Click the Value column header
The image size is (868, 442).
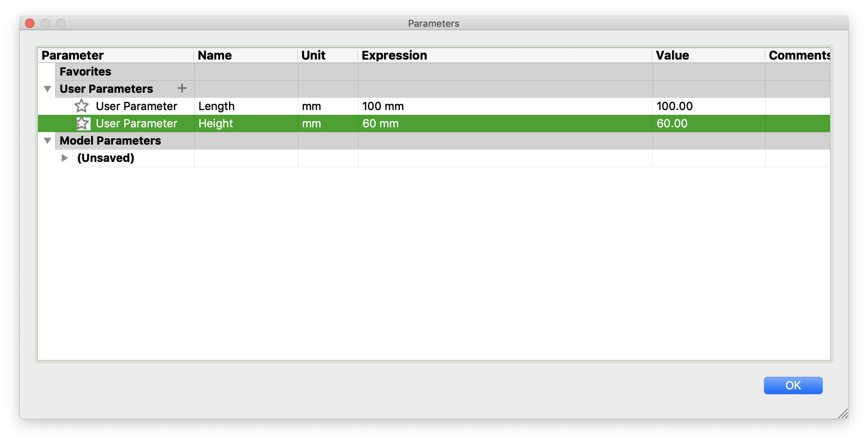tap(671, 55)
